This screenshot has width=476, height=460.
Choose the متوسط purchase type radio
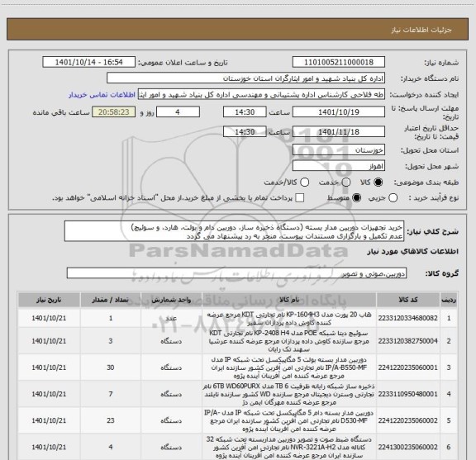356,198
